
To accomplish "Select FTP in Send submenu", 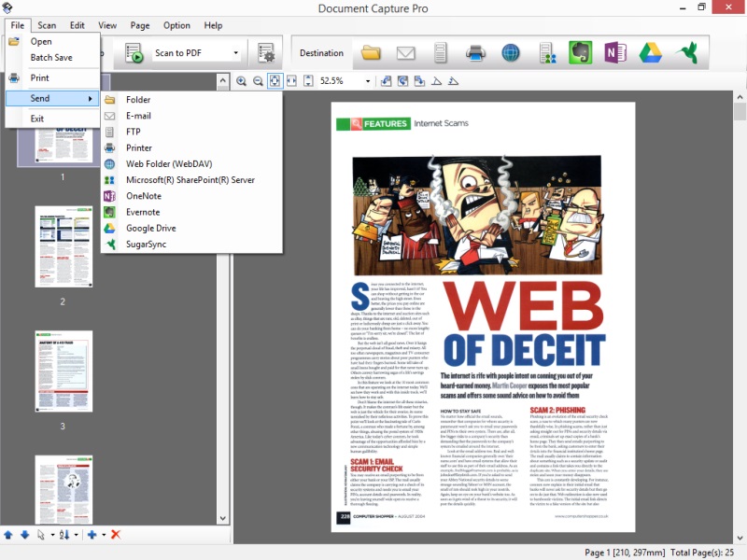I will click(x=191, y=132).
